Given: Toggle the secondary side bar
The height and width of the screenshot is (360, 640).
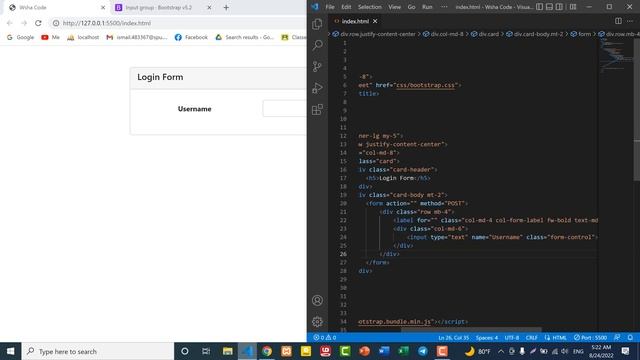Looking at the screenshot, I should click(x=559, y=7).
